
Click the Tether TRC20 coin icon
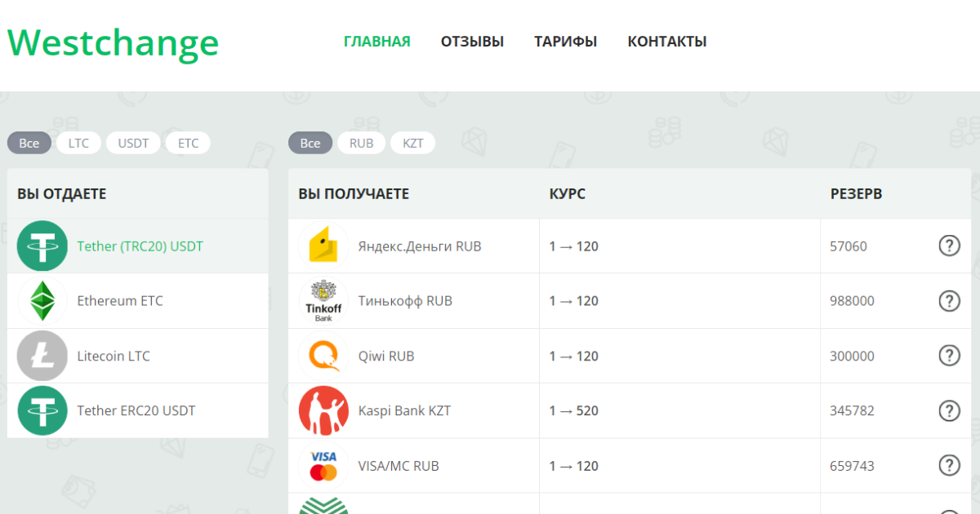[x=42, y=246]
